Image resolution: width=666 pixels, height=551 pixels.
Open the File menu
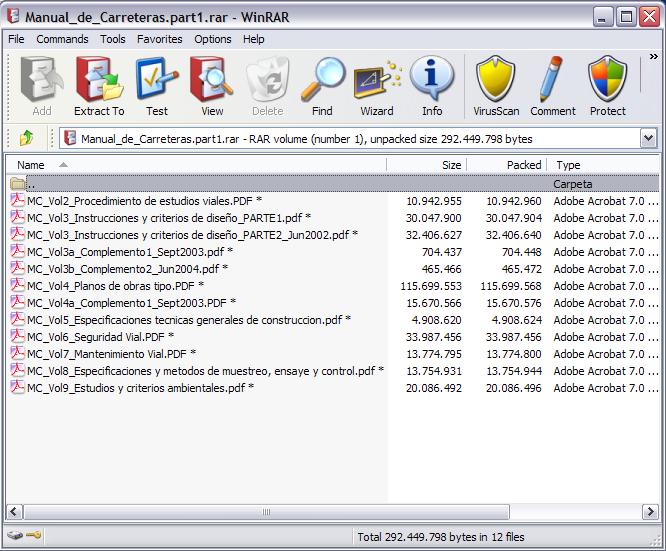(16, 39)
